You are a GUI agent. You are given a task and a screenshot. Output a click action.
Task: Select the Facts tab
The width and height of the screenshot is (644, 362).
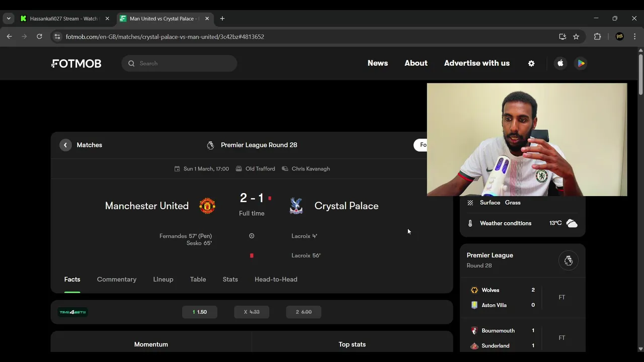[x=72, y=280]
